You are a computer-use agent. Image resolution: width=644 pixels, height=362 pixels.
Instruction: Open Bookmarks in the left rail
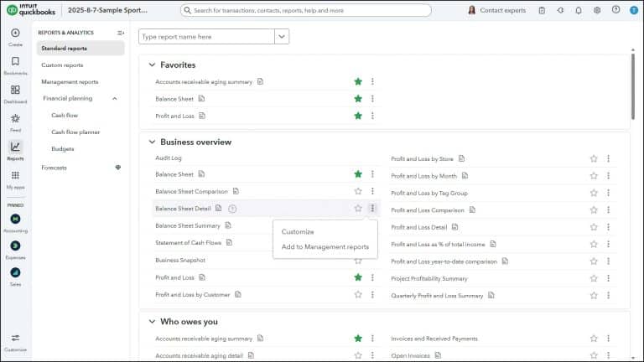pyautogui.click(x=15, y=61)
